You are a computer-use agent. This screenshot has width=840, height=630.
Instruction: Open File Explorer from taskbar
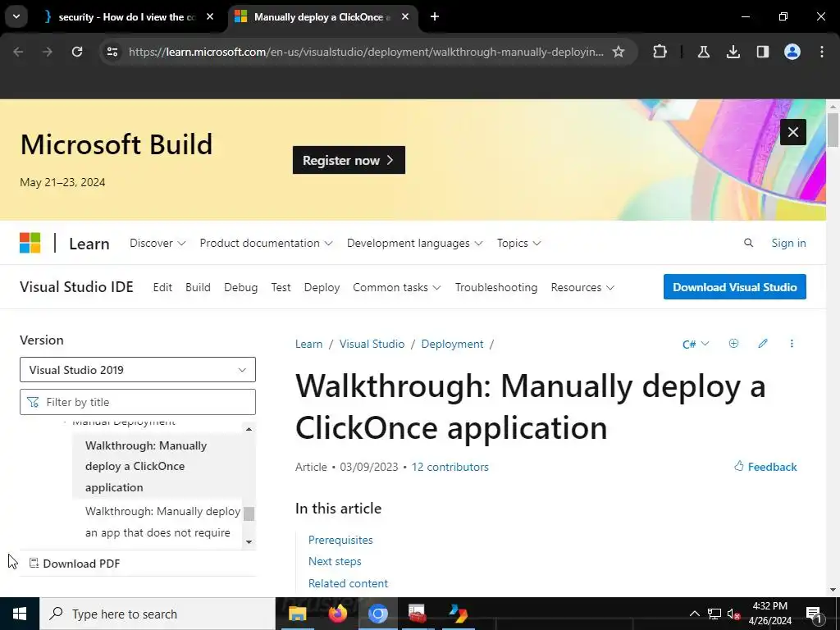297,614
